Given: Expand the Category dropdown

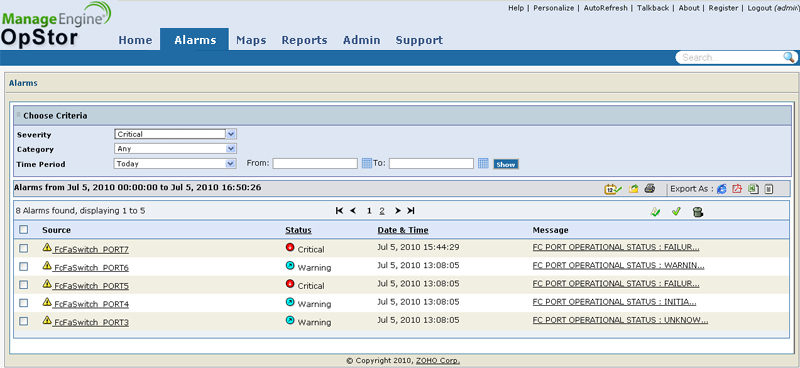Looking at the screenshot, I should (176, 149).
